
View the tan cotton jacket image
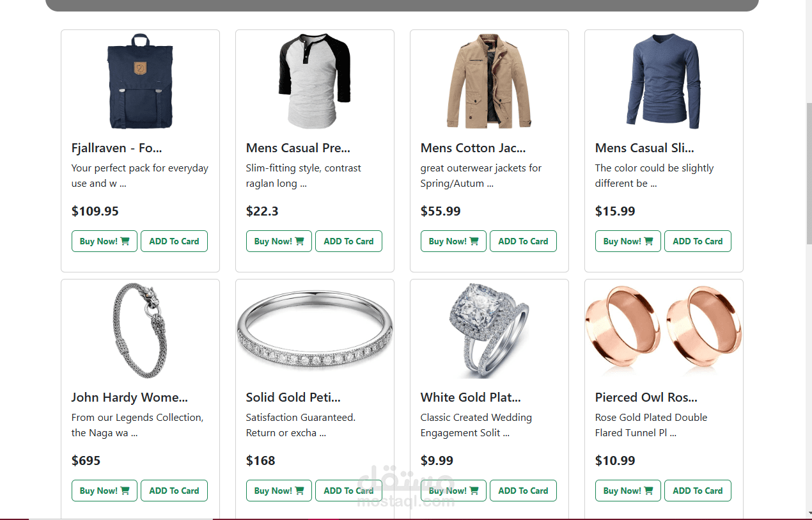point(489,81)
